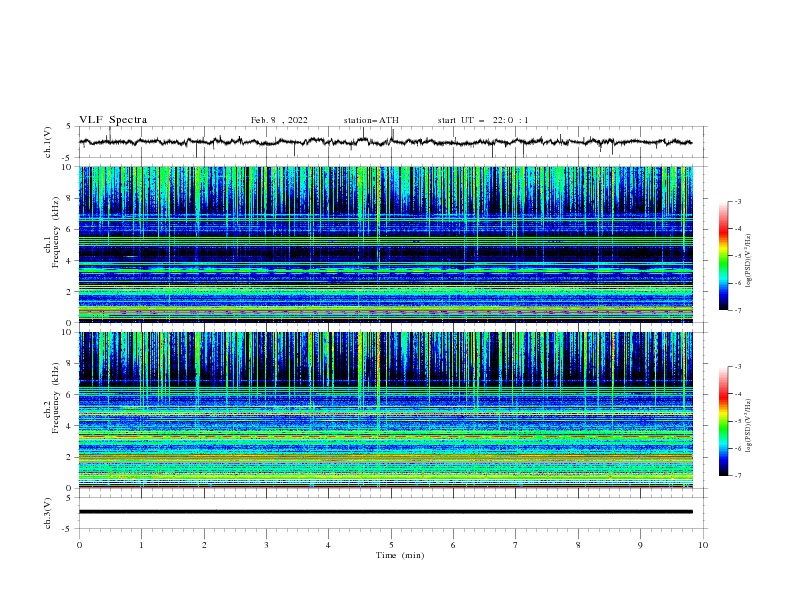Select the date text "Feb. 8 , 2022"
The height and width of the screenshot is (612, 792).
(279, 120)
